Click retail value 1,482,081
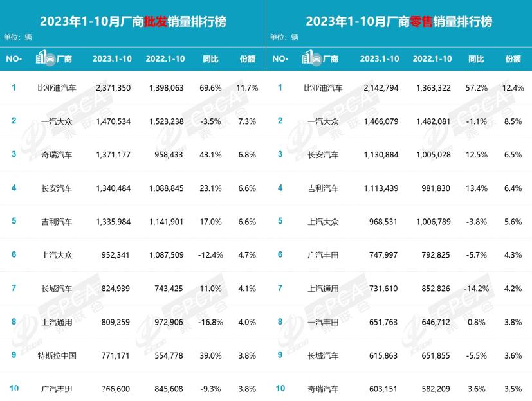The height and width of the screenshot is (401, 532). (434, 121)
